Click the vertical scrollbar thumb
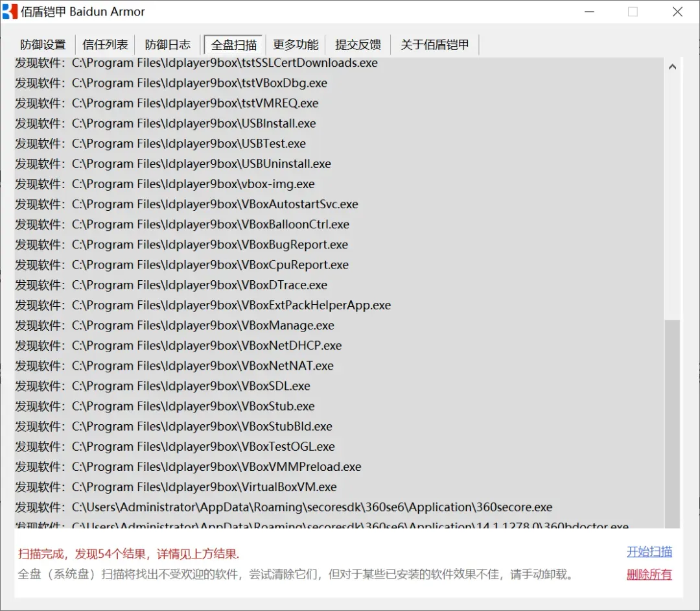The height and width of the screenshot is (611, 700). (x=672, y=424)
